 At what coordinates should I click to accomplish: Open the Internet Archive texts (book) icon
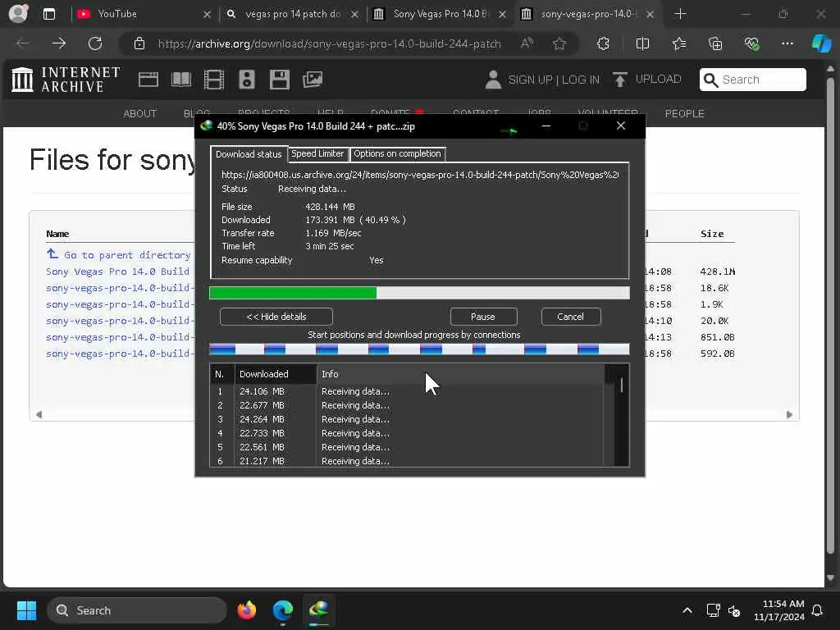(x=181, y=80)
